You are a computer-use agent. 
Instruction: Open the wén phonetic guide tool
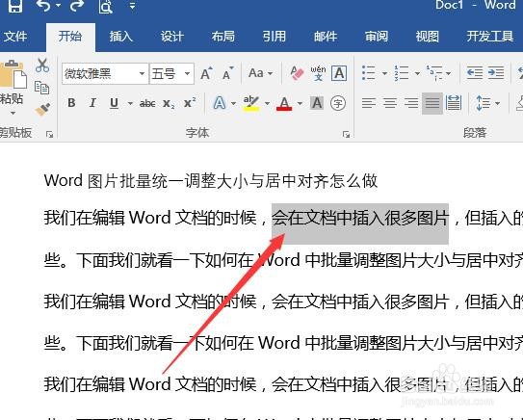(318, 73)
